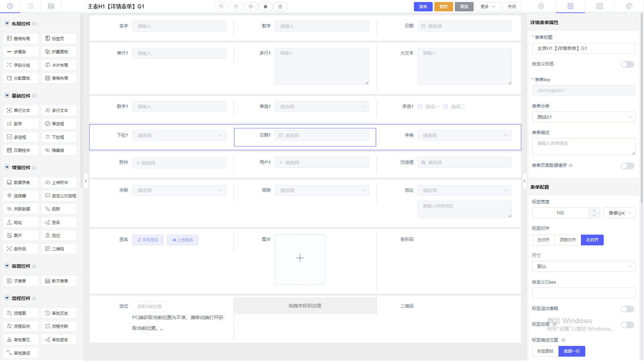
Task: Click the 表单标题 input field
Action: (583, 48)
